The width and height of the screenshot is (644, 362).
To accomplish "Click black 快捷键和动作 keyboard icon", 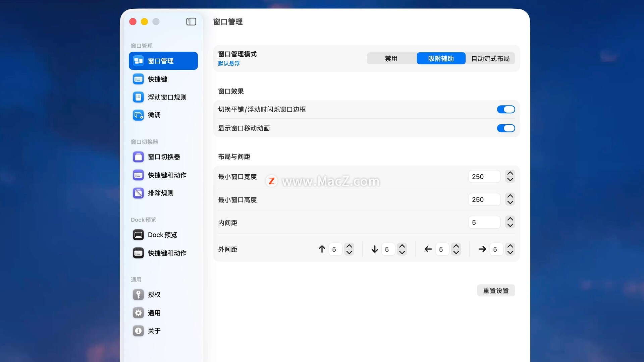I will (x=138, y=253).
